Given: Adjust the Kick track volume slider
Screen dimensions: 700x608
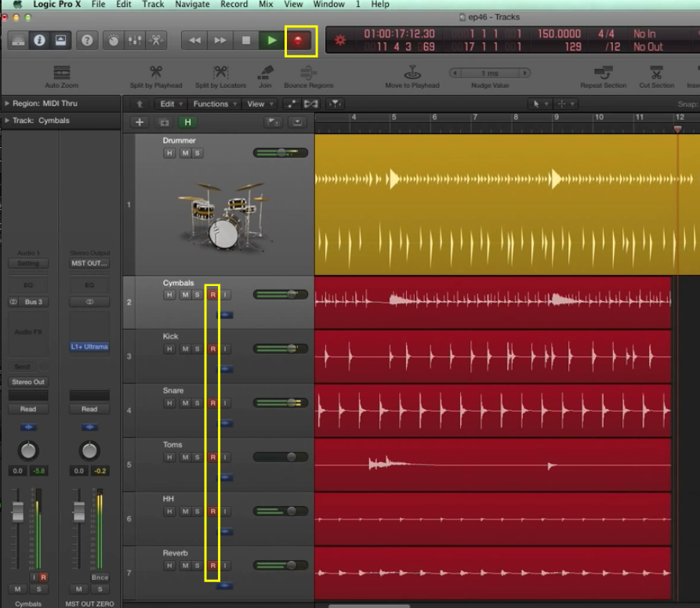Looking at the screenshot, I should click(281, 349).
